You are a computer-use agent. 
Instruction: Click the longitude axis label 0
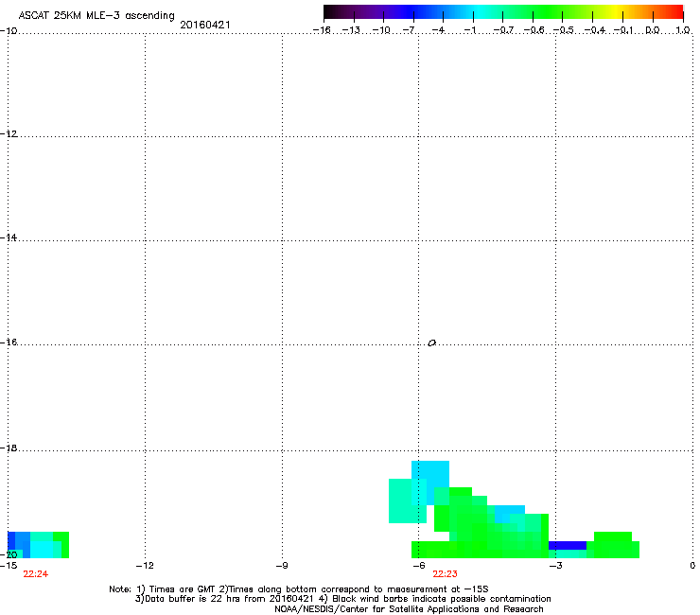[692, 566]
